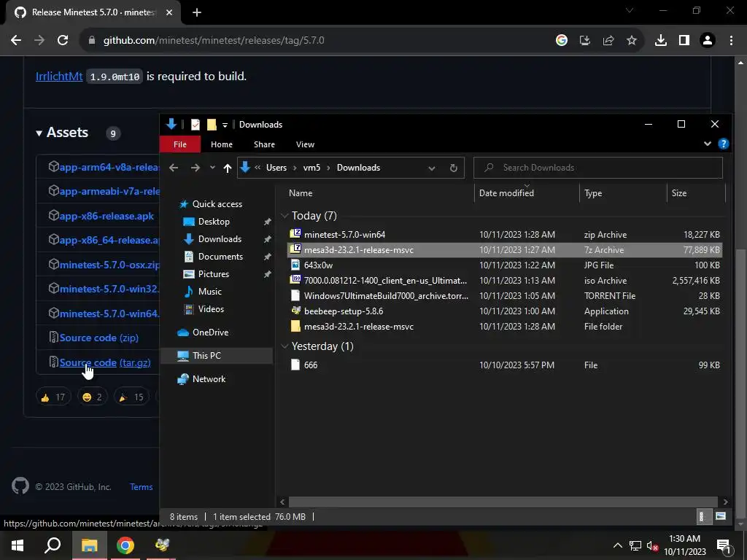
Task: Select Network in navigation pane
Action: point(209,379)
